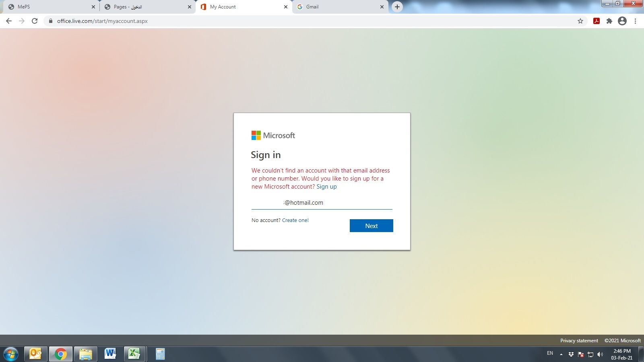This screenshot has width=644, height=362.
Task: Go back to the previous page
Action: pos(9,21)
